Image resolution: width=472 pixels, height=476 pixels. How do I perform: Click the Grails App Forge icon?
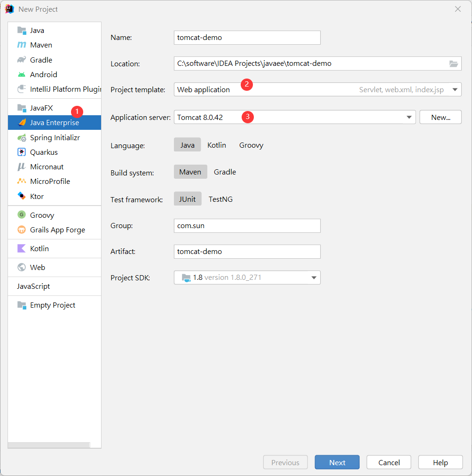tap(22, 230)
